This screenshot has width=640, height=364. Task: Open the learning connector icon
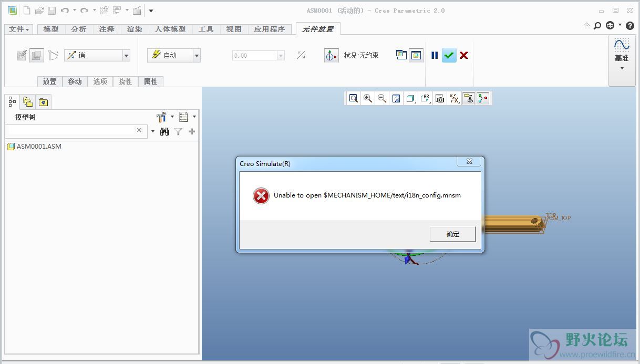(610, 25)
